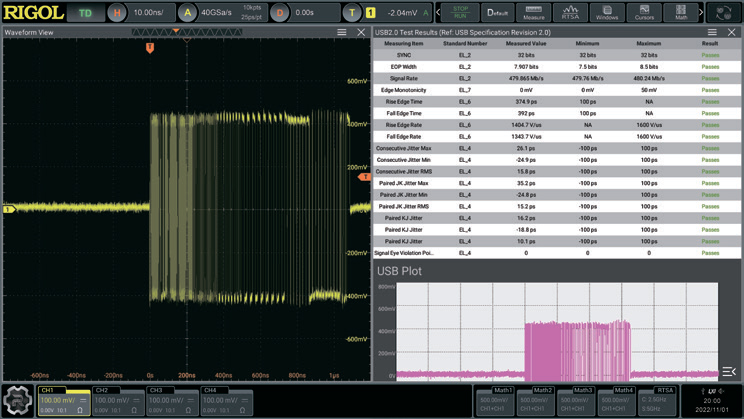
Task: Select the Paired JK Jitter RMS row
Action: coord(557,206)
